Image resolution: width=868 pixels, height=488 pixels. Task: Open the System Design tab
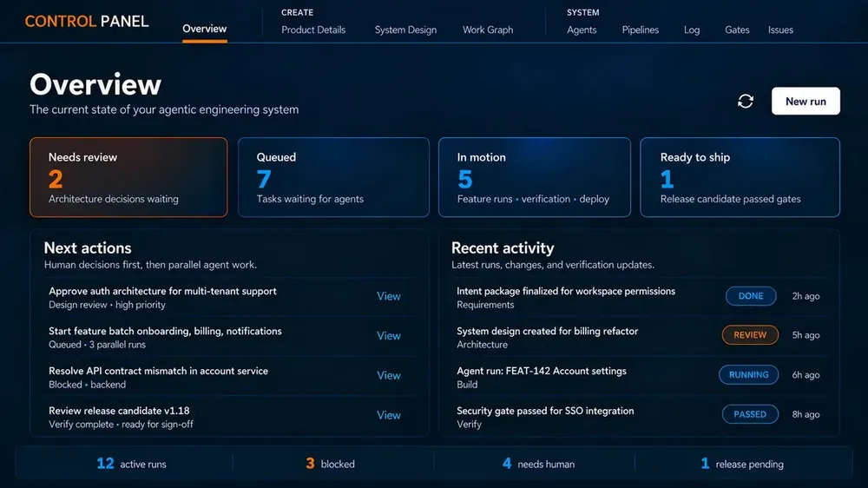click(x=405, y=30)
